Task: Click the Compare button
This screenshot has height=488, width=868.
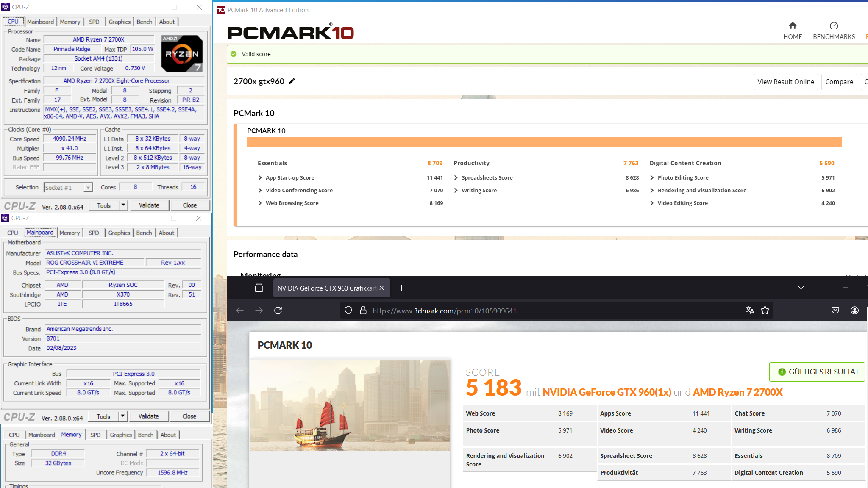Action: 839,82
